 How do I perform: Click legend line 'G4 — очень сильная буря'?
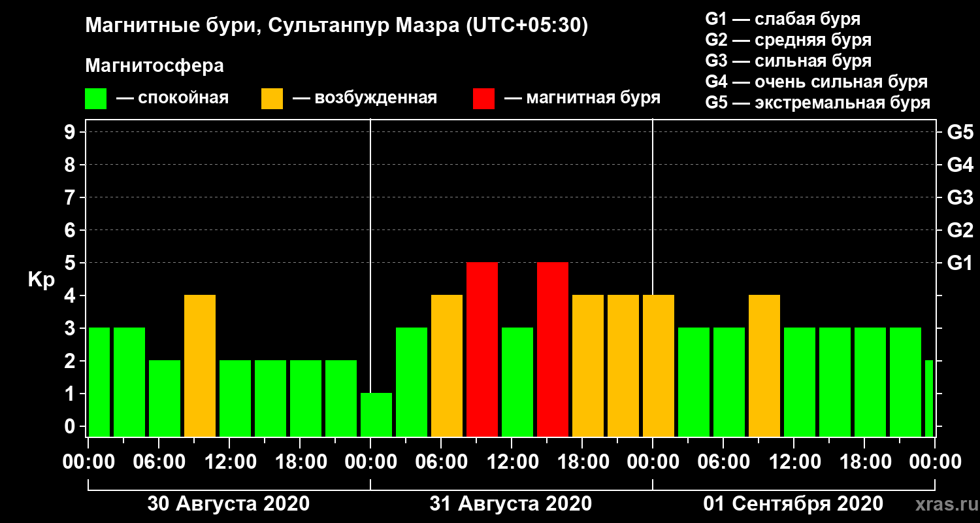click(817, 82)
